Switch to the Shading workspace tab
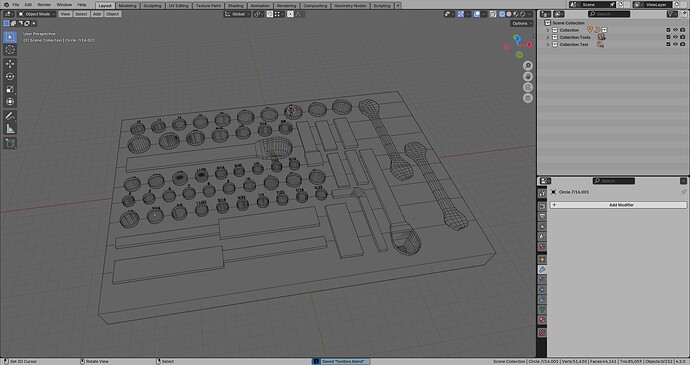Viewport: 690px width, 365px height. [x=235, y=6]
